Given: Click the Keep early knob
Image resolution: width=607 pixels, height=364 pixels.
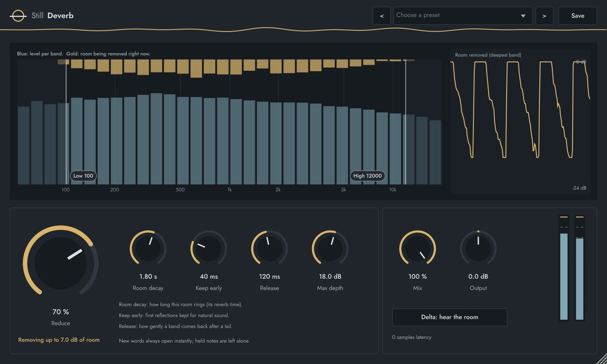Looking at the screenshot, I should click(x=209, y=249).
